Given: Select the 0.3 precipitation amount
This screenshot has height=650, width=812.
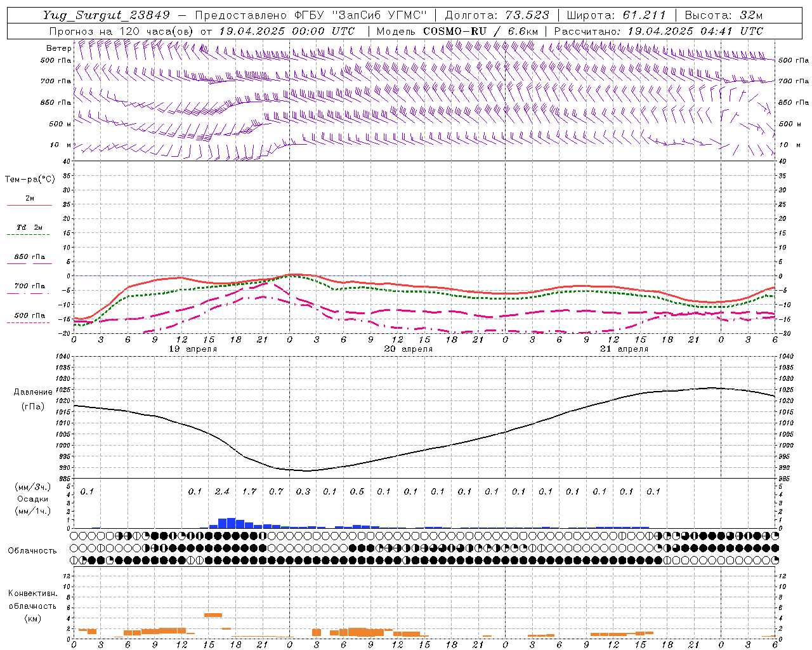Looking at the screenshot, I should pos(303,491).
